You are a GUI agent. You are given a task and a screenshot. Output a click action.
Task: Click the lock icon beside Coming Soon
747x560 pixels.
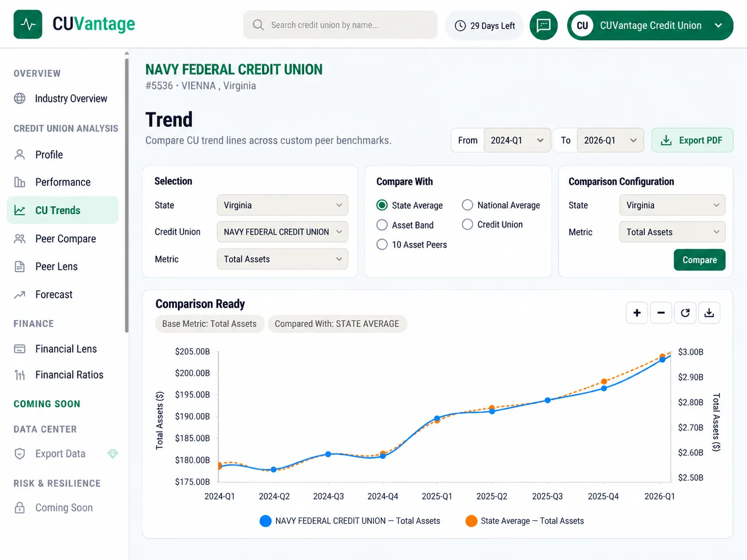point(20,508)
